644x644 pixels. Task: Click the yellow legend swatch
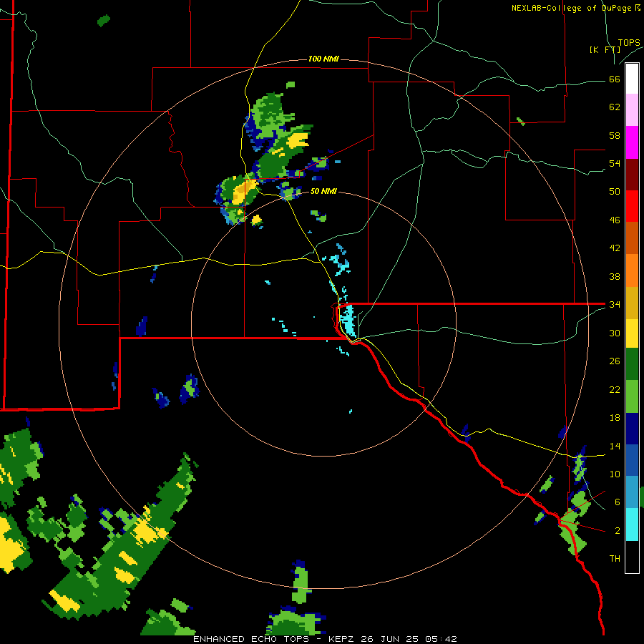tap(632, 333)
